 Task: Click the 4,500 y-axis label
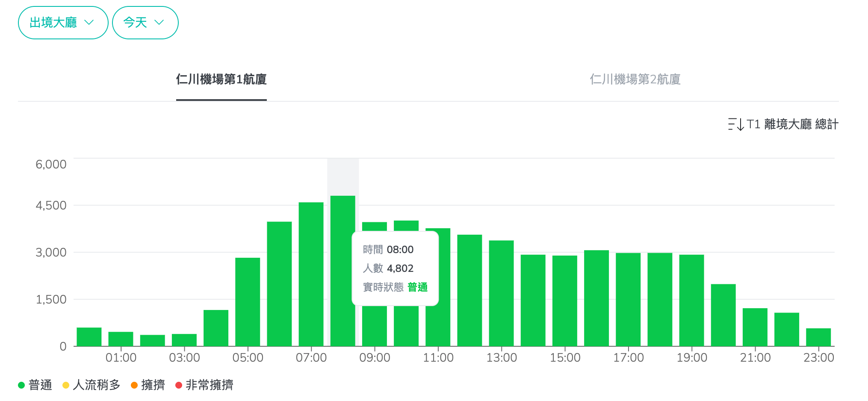[x=51, y=205]
